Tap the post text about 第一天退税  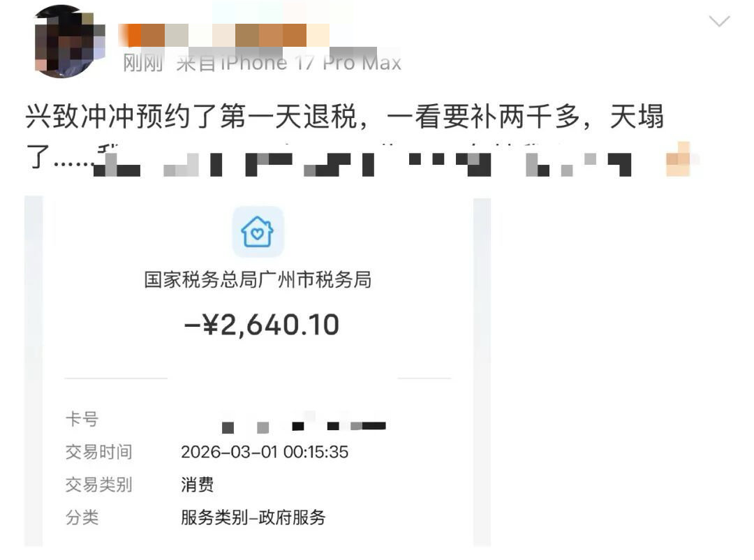(x=345, y=117)
